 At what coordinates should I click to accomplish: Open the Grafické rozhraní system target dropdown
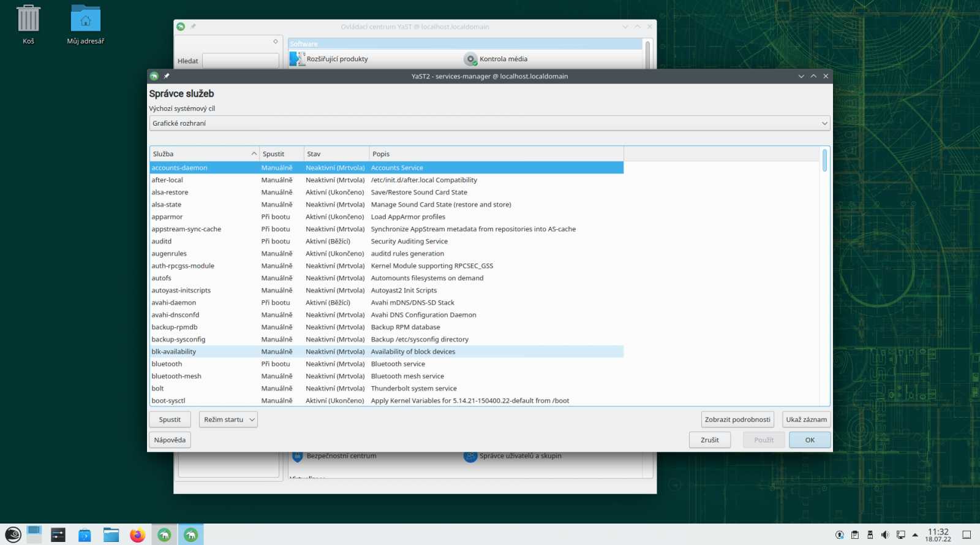coord(489,123)
